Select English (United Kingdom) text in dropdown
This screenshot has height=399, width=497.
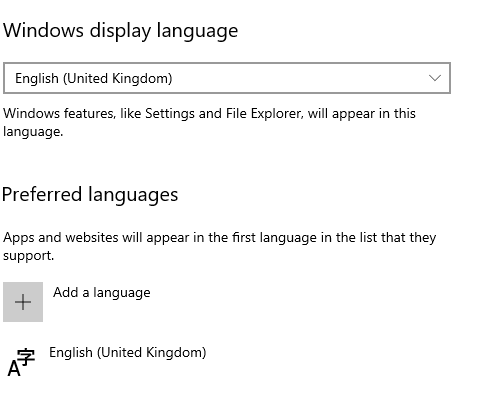tap(94, 79)
